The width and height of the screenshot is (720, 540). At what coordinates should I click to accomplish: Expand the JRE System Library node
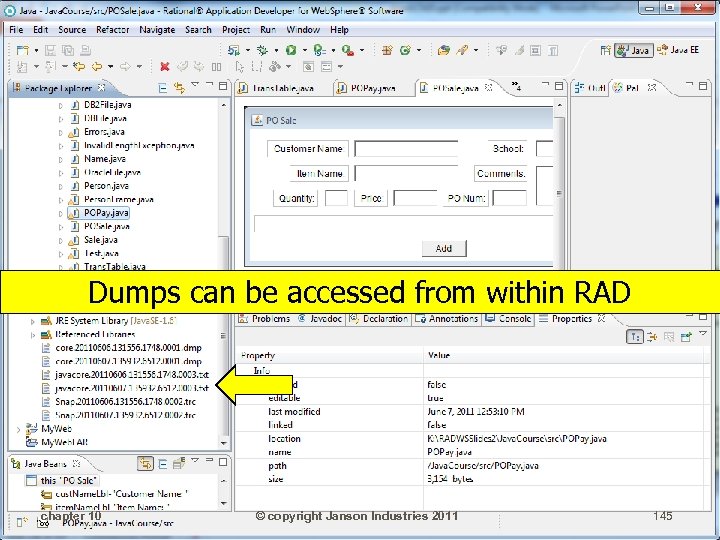33,321
